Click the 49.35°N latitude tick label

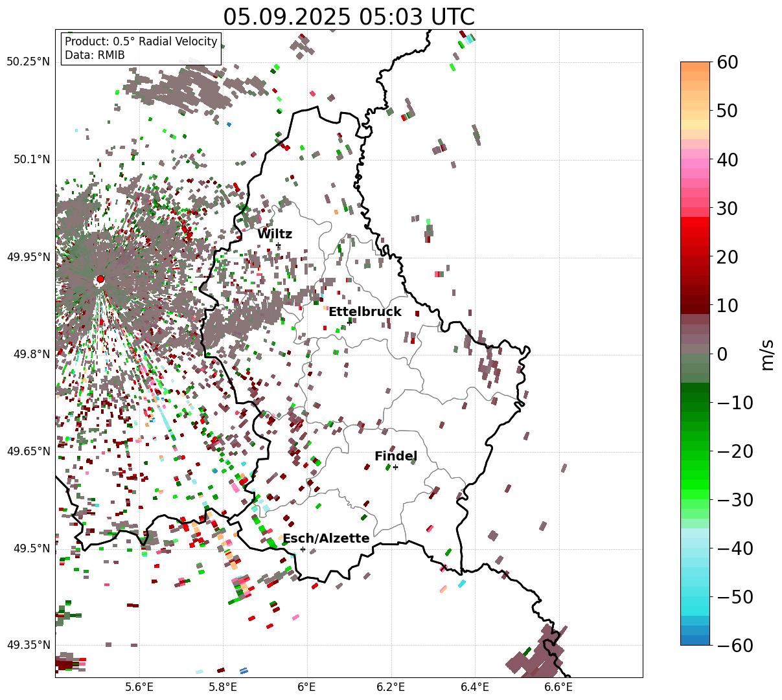(x=28, y=645)
